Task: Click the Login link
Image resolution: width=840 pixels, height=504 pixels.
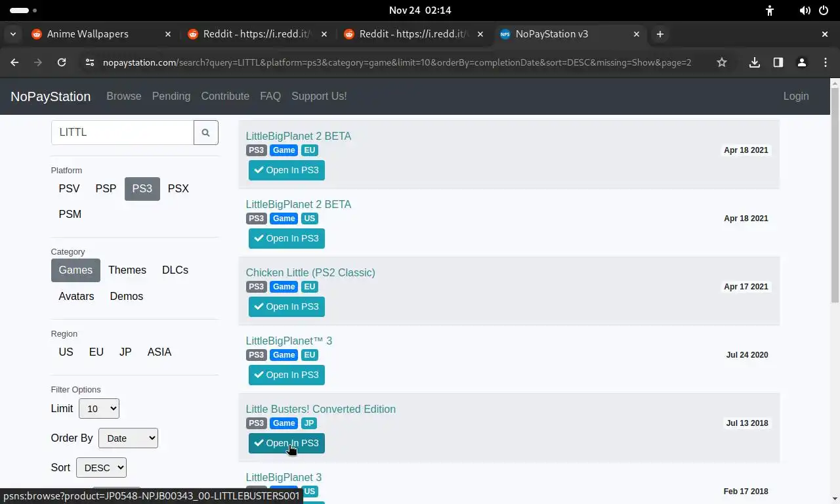Action: tap(796, 96)
